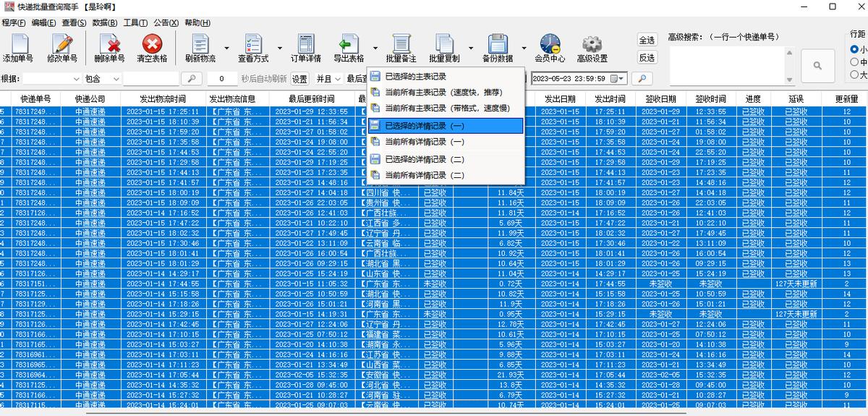Choose 已选择的主表记录 from export menu
This screenshot has height=416, width=868.
[445, 76]
